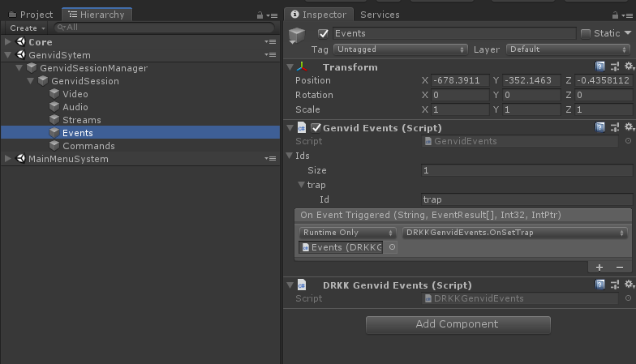Image resolution: width=636 pixels, height=364 pixels.
Task: Open the GenvidSytem scene context menu
Action: coord(271,55)
